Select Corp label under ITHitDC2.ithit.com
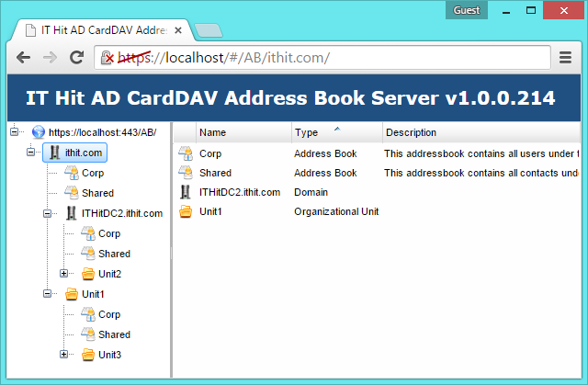 click(109, 233)
